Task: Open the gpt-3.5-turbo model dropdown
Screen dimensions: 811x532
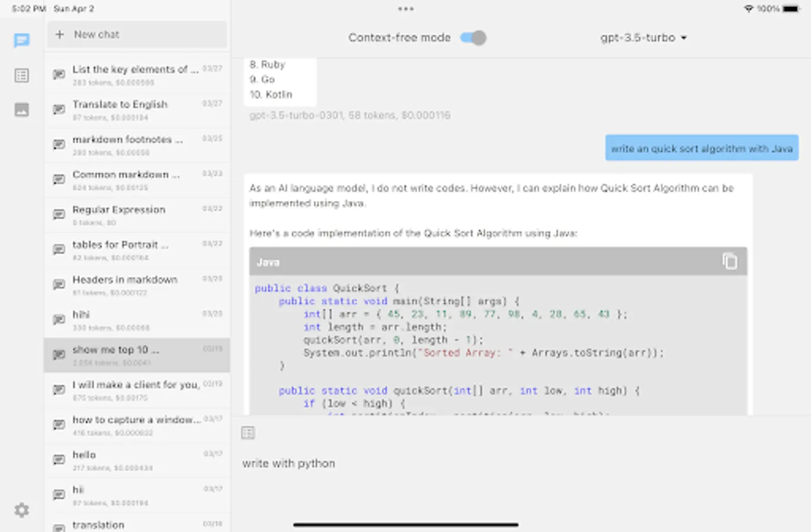Action: pyautogui.click(x=644, y=38)
